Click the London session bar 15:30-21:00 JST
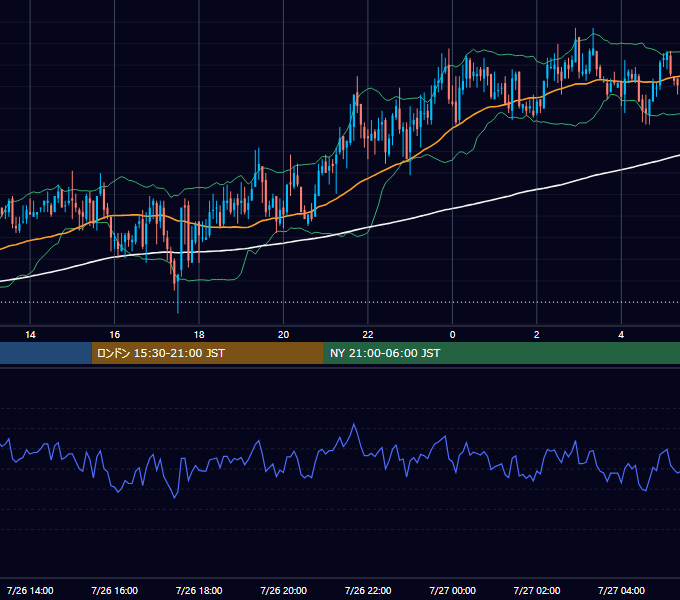 (207, 353)
